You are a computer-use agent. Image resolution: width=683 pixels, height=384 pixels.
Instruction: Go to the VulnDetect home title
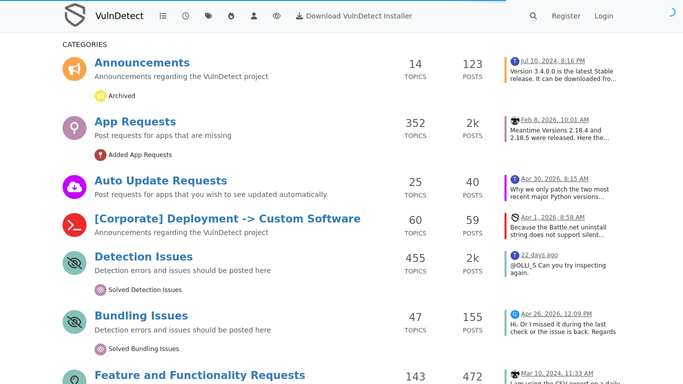[119, 16]
